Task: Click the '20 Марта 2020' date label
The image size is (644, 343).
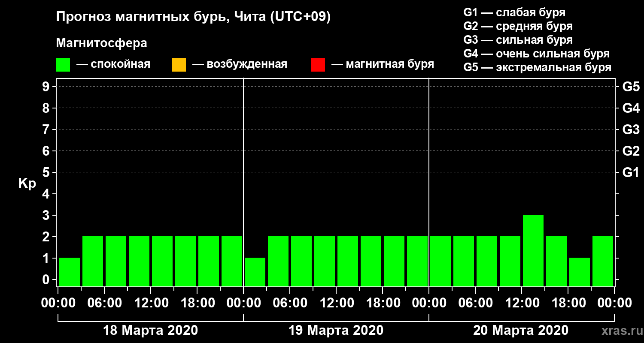Action: (521, 331)
